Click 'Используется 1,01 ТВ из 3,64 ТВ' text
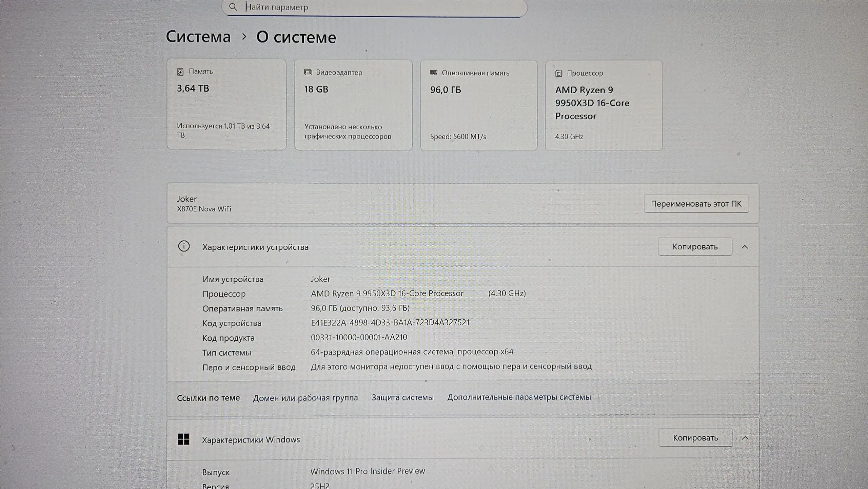Image resolution: width=868 pixels, height=489 pixels. point(223,131)
